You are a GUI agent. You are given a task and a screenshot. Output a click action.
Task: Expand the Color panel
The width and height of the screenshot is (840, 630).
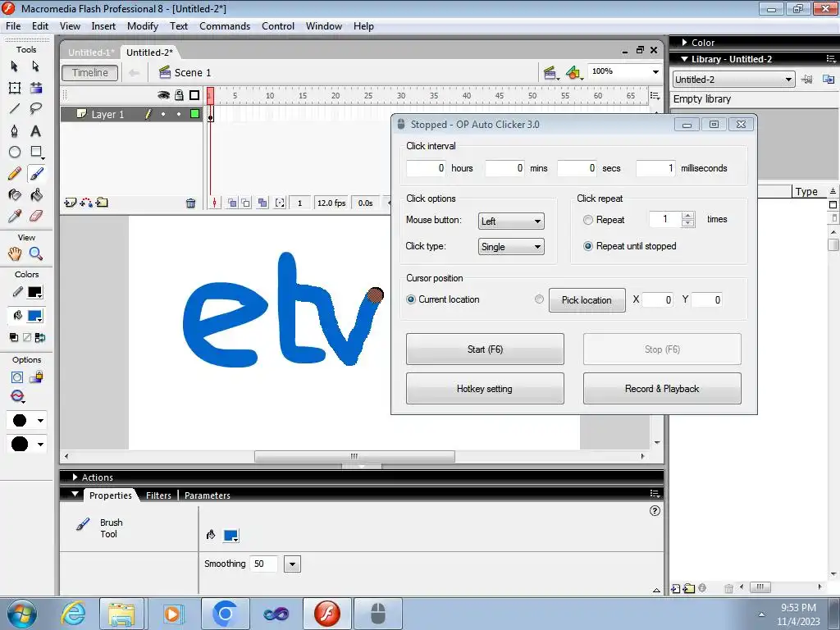point(684,43)
